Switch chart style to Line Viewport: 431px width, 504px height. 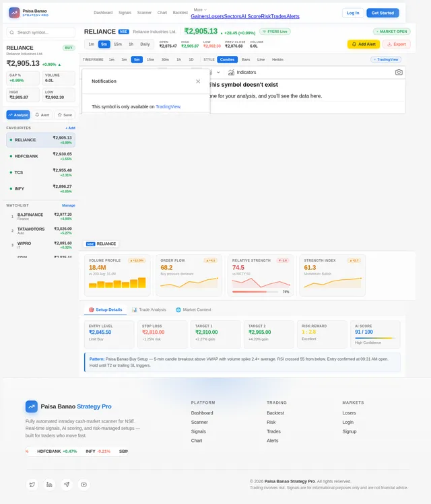coord(261,59)
